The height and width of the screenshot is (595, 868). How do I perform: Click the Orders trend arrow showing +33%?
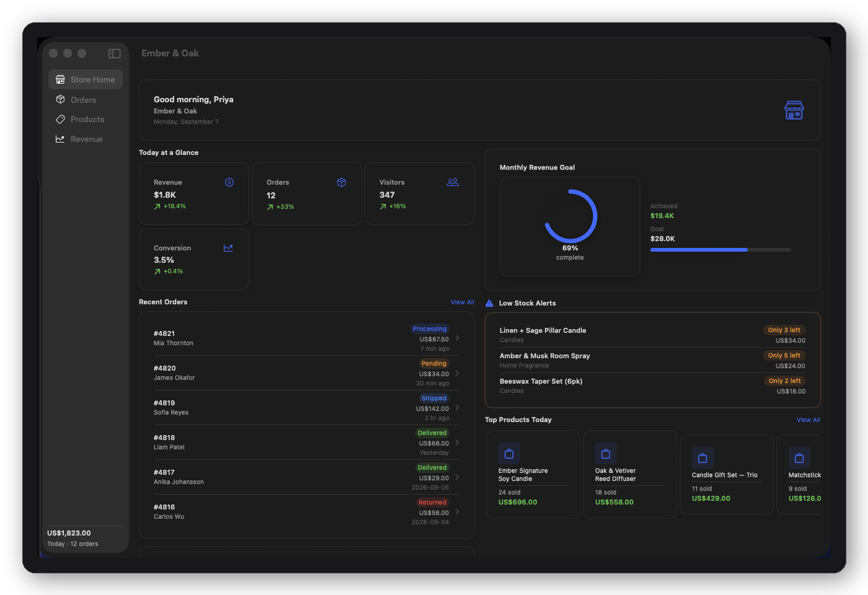270,207
